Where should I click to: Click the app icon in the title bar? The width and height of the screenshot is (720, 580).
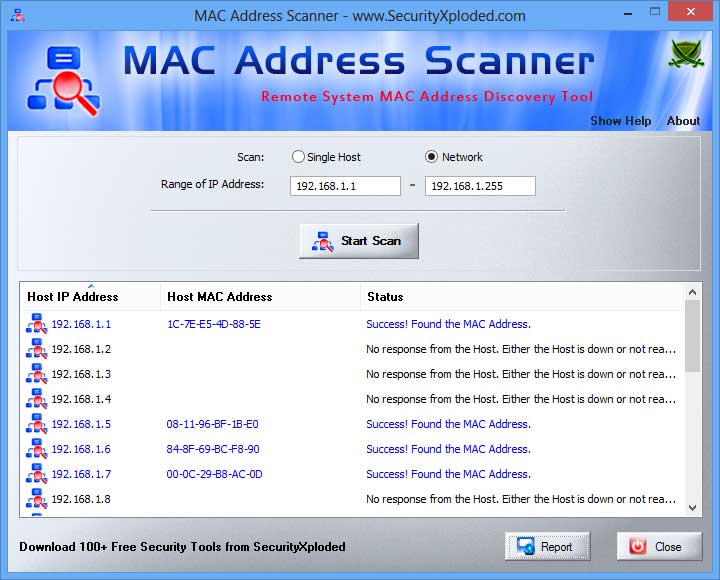pos(18,16)
